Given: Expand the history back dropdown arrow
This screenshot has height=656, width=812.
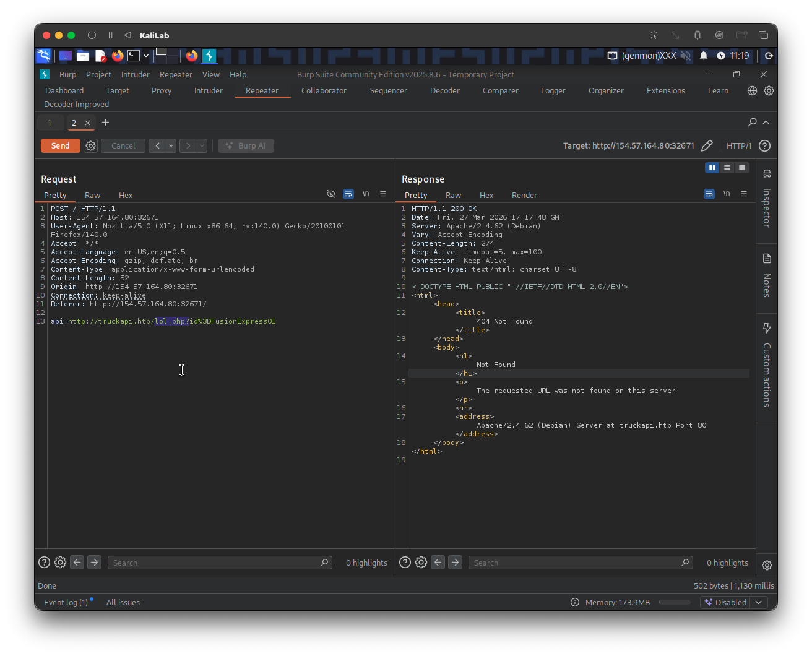Looking at the screenshot, I should point(171,146).
